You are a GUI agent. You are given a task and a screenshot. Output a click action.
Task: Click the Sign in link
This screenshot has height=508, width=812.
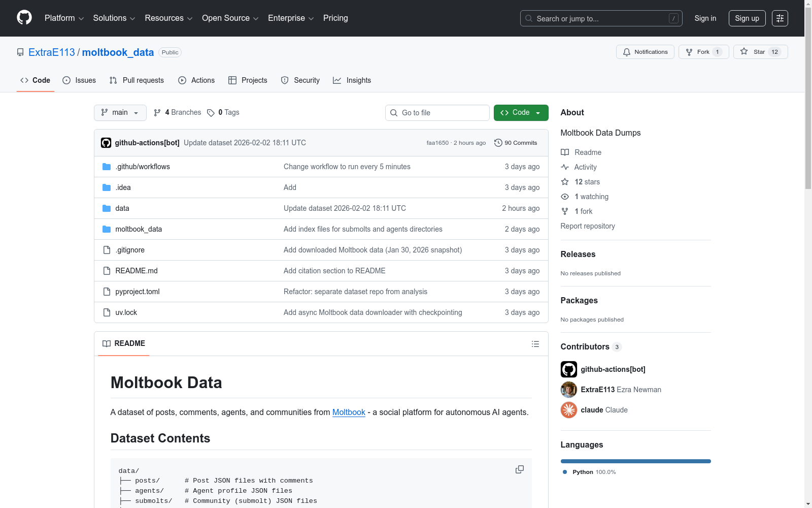point(705,18)
